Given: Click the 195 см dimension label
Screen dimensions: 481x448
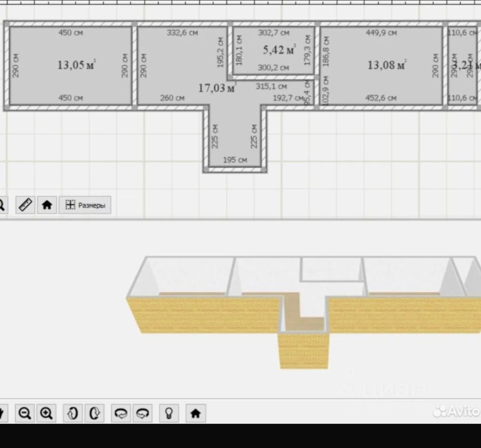Looking at the screenshot, I should pos(235,160).
